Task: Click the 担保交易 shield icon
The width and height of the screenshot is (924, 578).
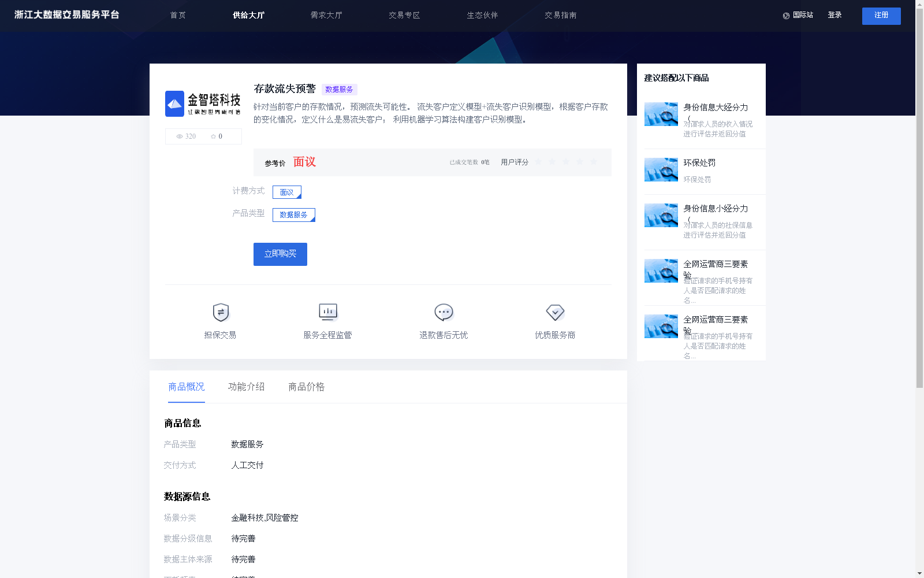Action: pos(221,312)
